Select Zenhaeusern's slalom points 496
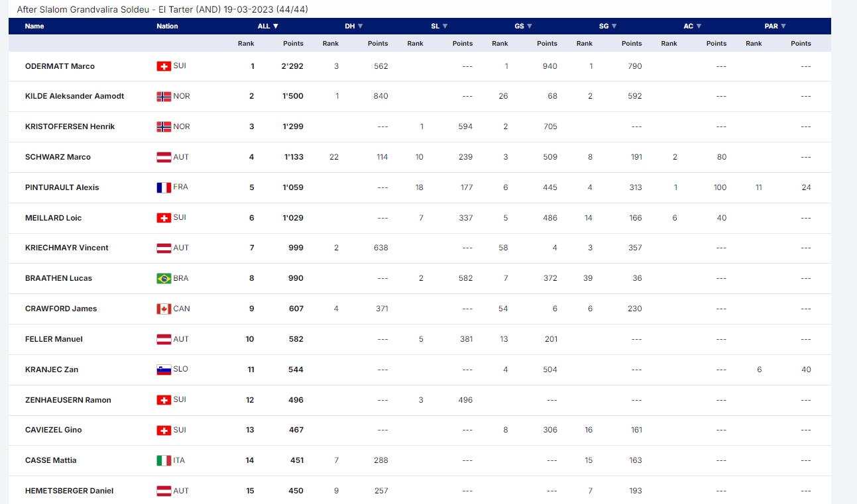 point(466,400)
